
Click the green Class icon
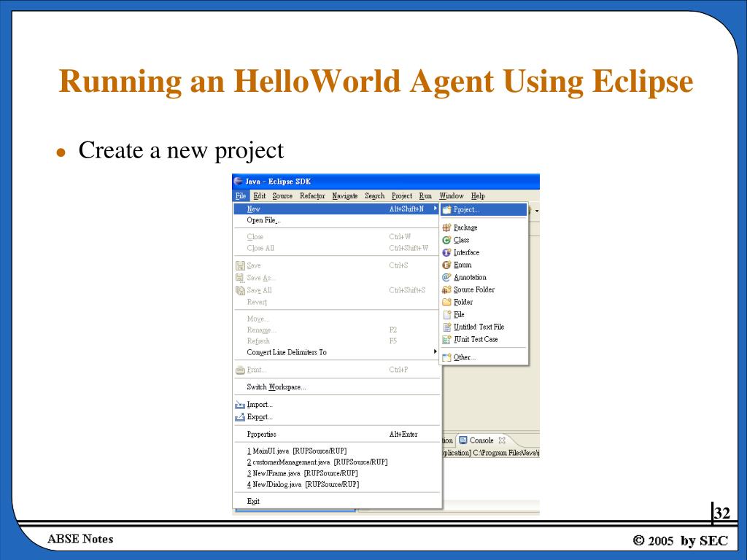(x=446, y=240)
